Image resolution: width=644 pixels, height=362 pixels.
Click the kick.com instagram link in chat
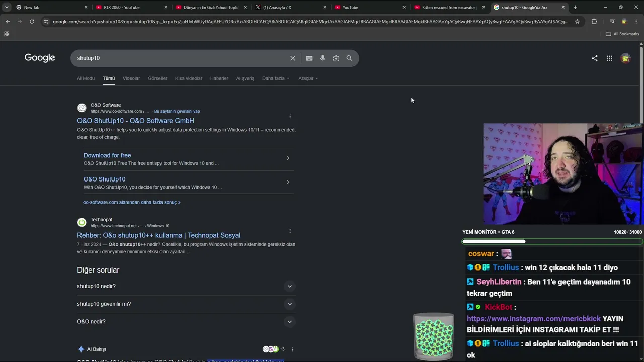click(x=534, y=319)
